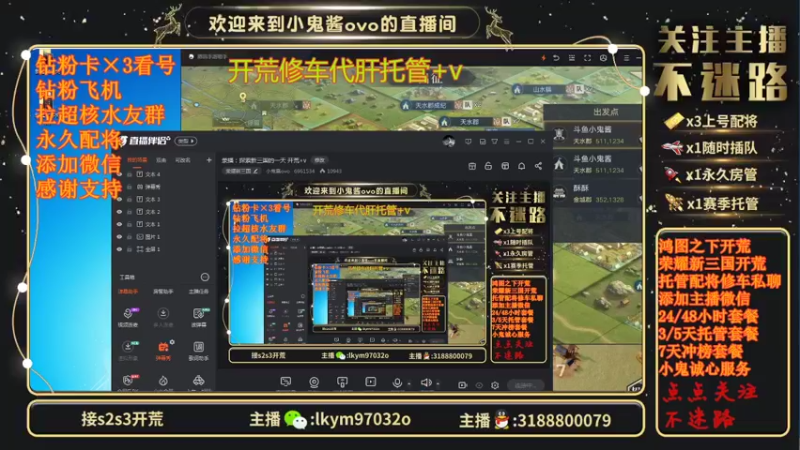Click the camera source icon in bottom toolbar

point(314,382)
